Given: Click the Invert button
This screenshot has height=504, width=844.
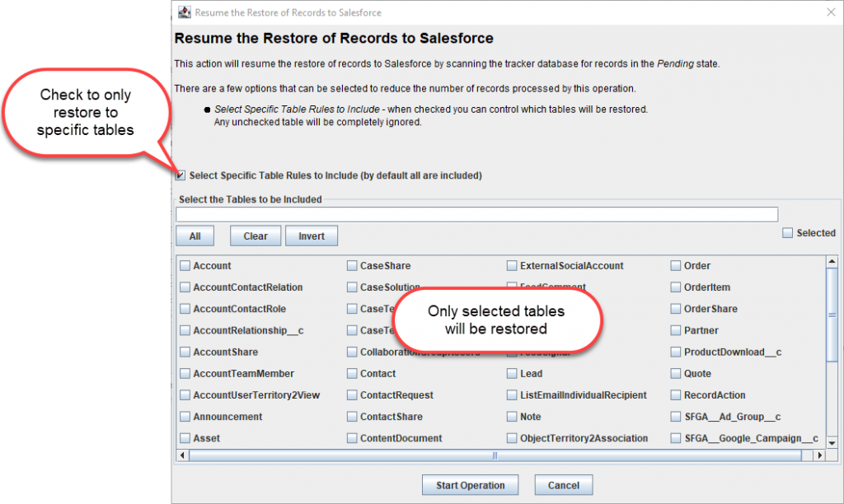Looking at the screenshot, I should pos(311,236).
